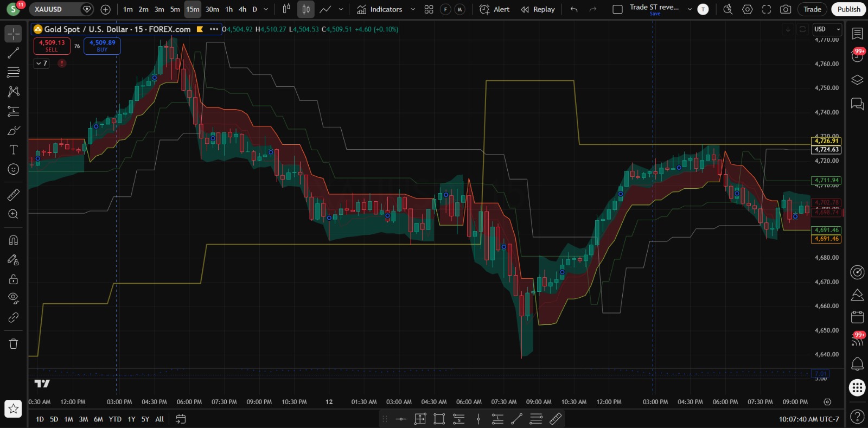Click compare or add symbol plus icon

coord(106,9)
